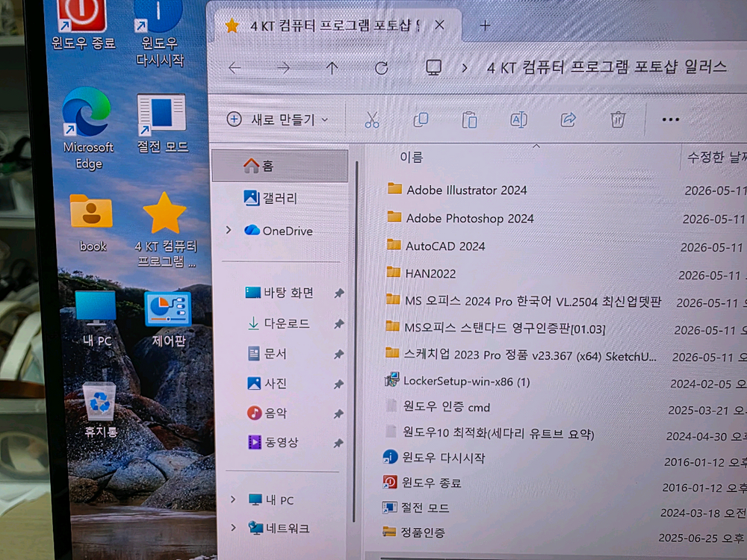Select the Adobe Photoshop 2024 folder
Viewport: 747px width, 560px height.
click(x=459, y=218)
